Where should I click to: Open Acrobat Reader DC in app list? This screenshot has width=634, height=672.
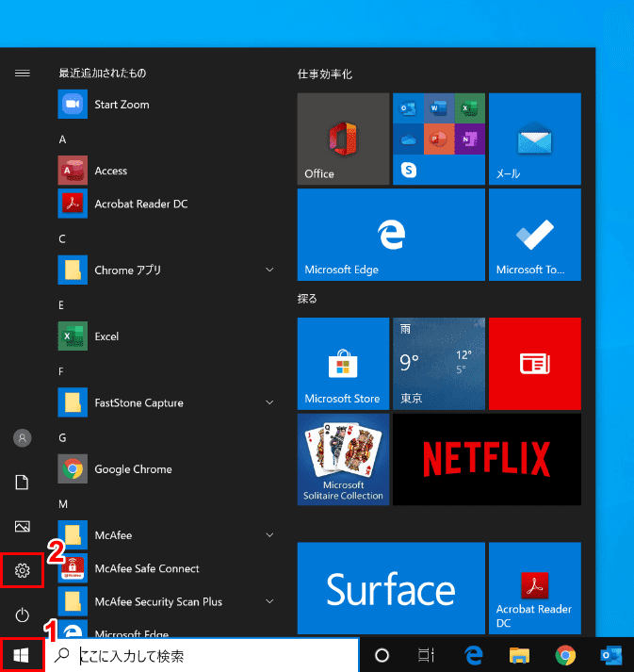(167, 204)
